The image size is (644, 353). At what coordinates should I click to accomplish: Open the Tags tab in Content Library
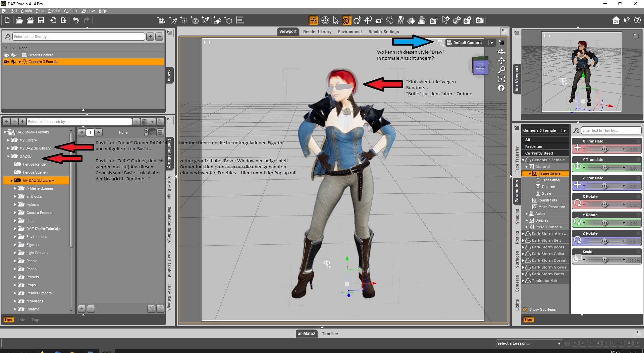pos(36,320)
